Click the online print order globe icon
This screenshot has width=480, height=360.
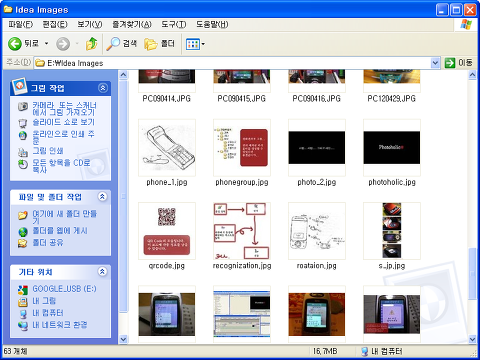pyautogui.click(x=23, y=135)
